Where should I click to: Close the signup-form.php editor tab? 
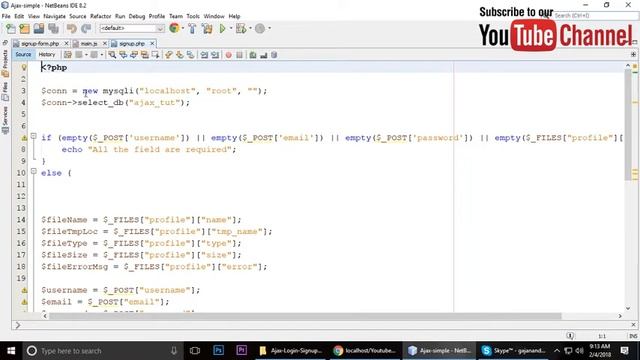click(66, 43)
